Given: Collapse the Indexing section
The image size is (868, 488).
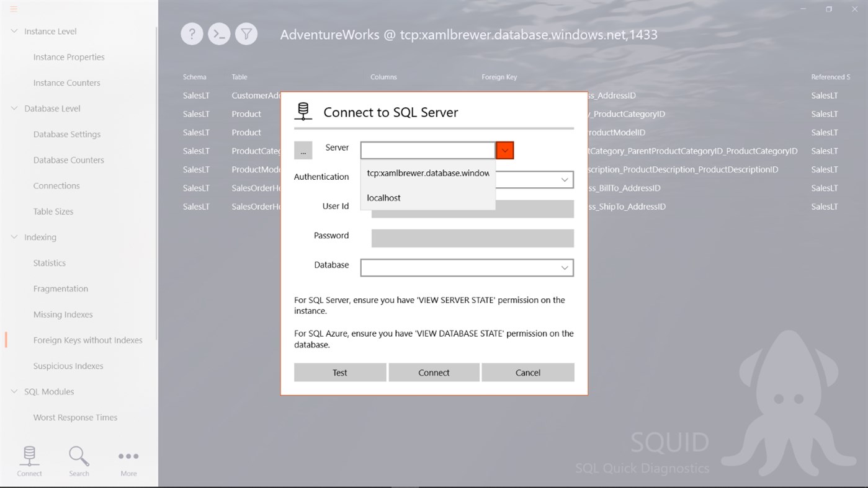Looking at the screenshot, I should [14, 237].
